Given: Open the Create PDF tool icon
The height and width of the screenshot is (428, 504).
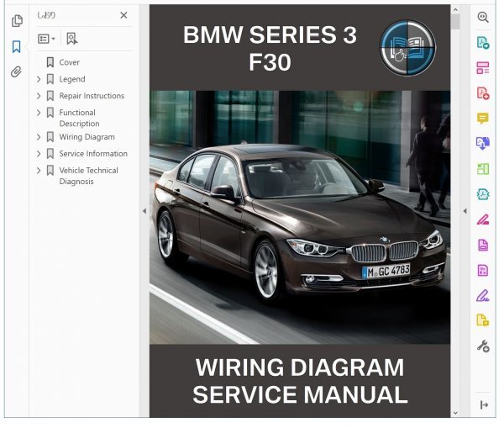Looking at the screenshot, I should [483, 93].
